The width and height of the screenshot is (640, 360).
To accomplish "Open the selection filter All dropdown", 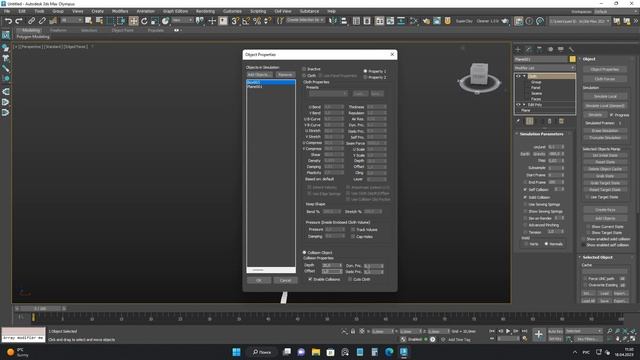I will point(71,20).
